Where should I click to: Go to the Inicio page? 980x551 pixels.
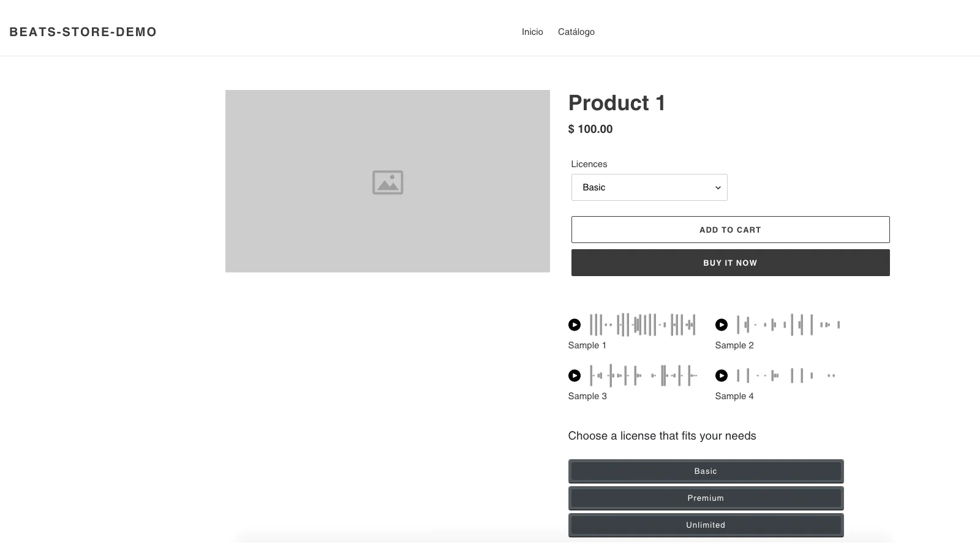pyautogui.click(x=532, y=32)
